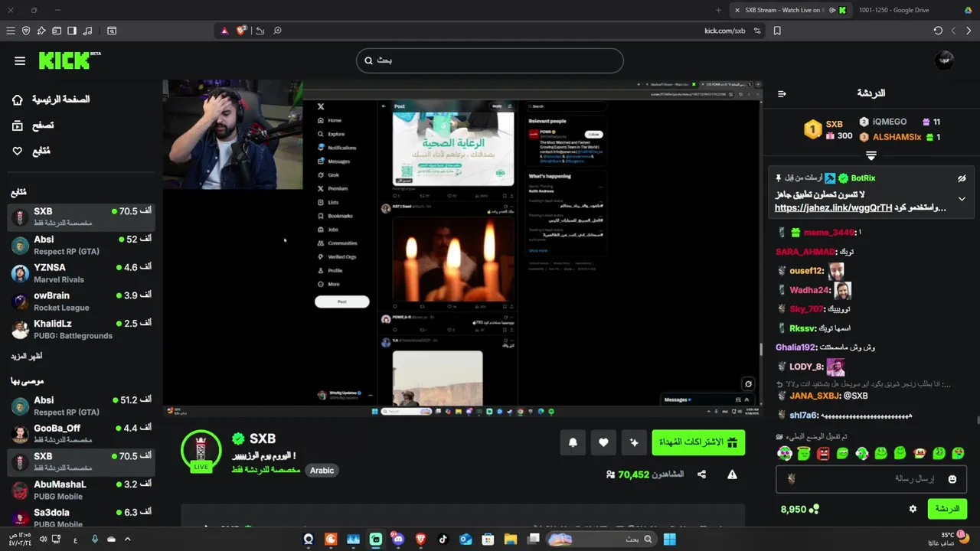Screen dimensions: 980x551
Task: Open the متابع following page
Action: click(x=31, y=152)
